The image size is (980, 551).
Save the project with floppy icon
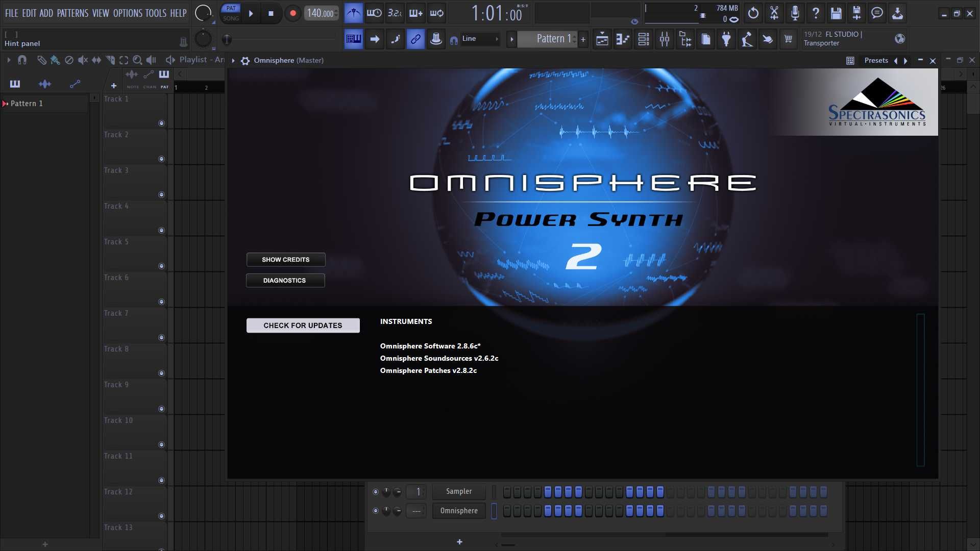836,13
